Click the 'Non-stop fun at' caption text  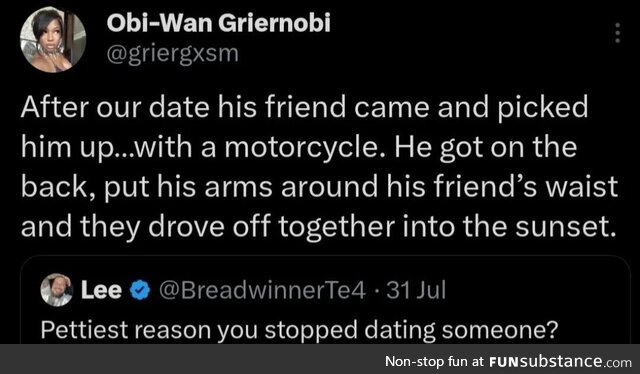[435, 362]
